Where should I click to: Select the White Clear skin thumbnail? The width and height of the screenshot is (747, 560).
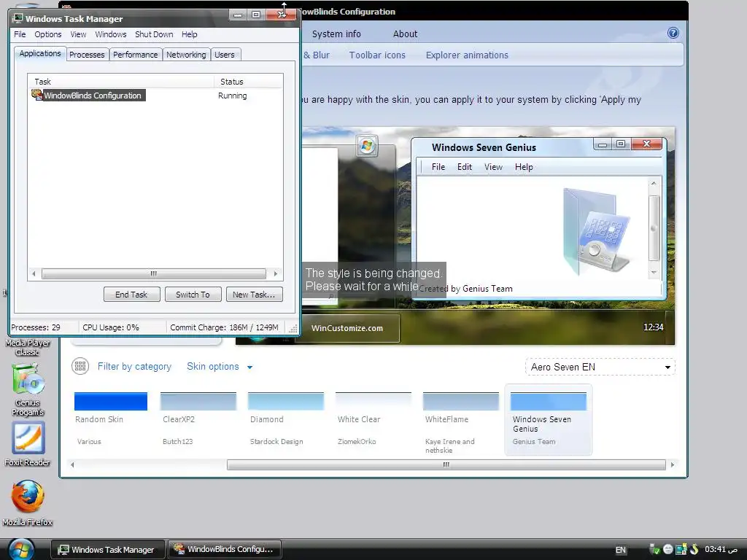[x=373, y=401]
